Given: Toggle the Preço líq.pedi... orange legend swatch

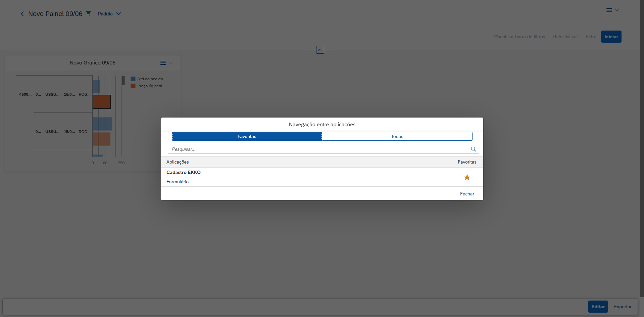Looking at the screenshot, I should click(x=133, y=86).
